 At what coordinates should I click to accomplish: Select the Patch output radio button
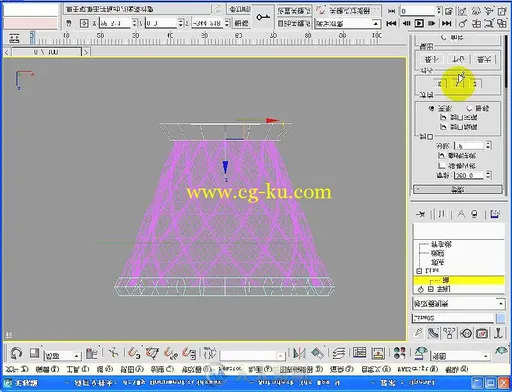tap(444, 37)
